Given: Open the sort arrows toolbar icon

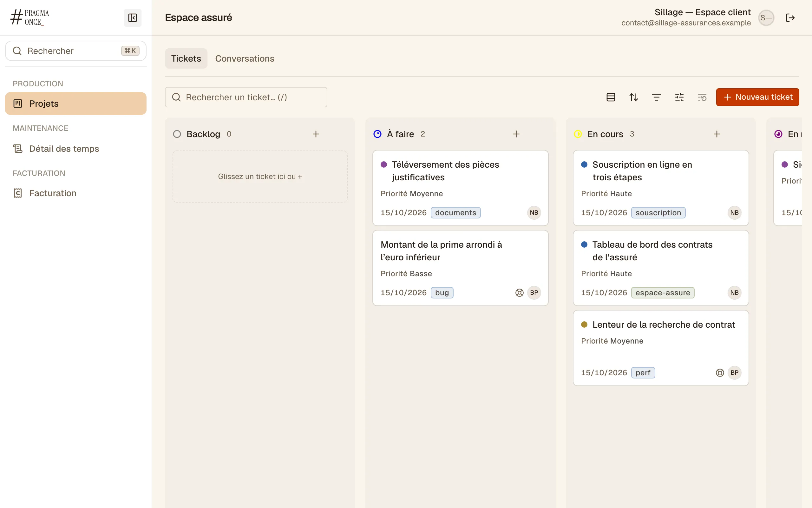Looking at the screenshot, I should click(633, 97).
